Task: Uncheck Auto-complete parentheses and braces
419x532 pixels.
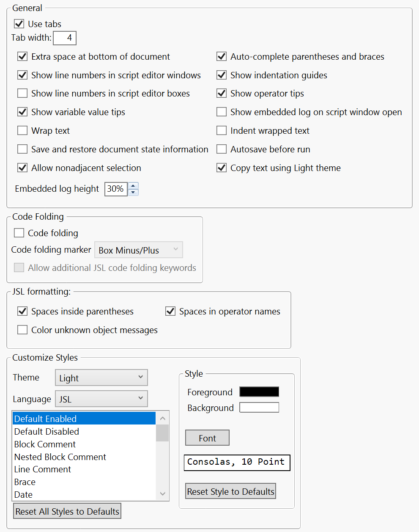Action: point(221,56)
